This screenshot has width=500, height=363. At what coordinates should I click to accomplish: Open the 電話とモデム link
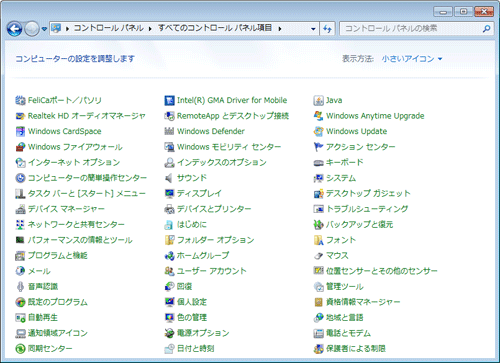(348, 333)
